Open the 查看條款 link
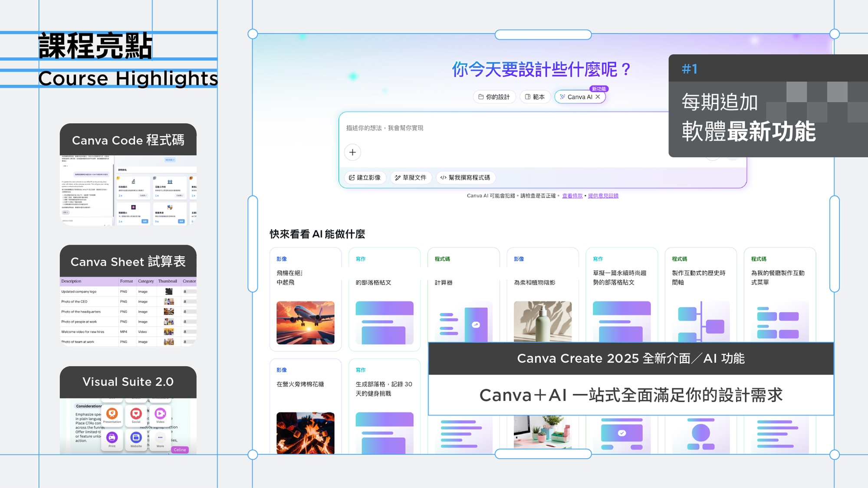Screen dimensions: 868x488 pos(572,196)
